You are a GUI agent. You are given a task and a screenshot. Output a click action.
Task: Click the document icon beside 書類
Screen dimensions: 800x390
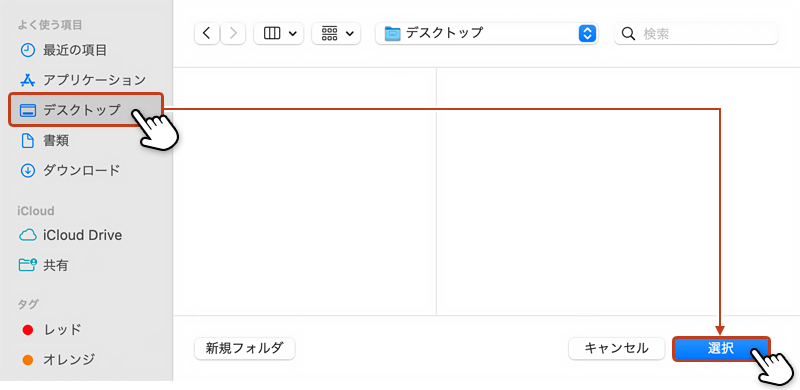pos(27,140)
